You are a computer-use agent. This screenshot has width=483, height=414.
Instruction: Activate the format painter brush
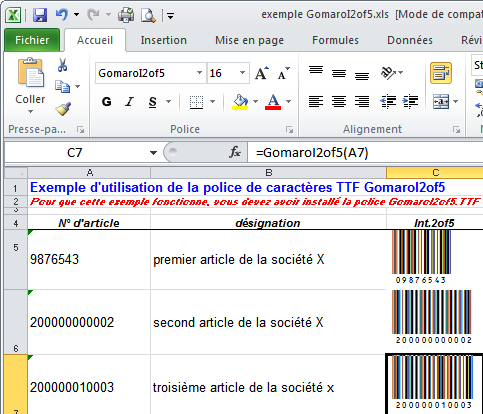pos(63,109)
